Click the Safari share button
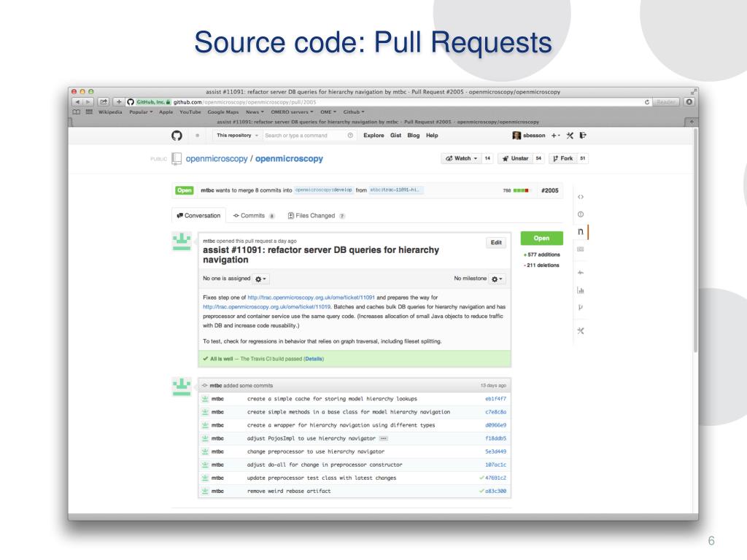 [104, 102]
